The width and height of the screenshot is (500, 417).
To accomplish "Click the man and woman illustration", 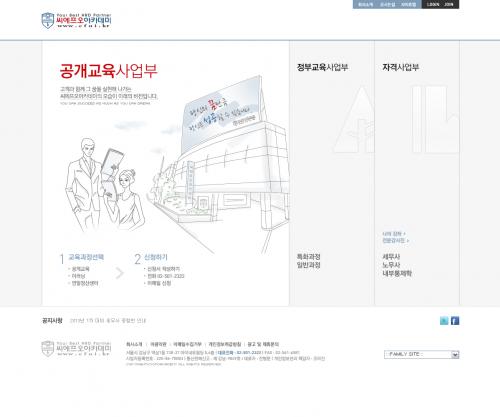I will pos(105,185).
